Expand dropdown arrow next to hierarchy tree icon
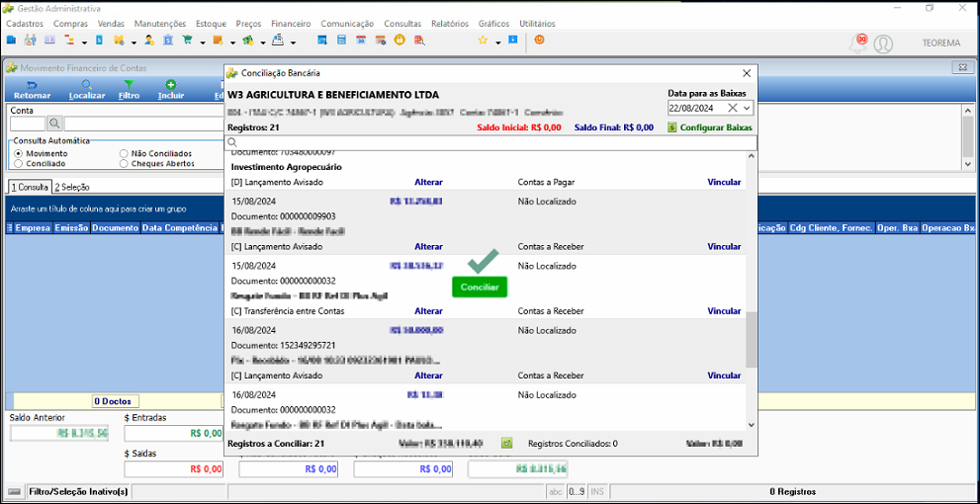 pyautogui.click(x=83, y=42)
